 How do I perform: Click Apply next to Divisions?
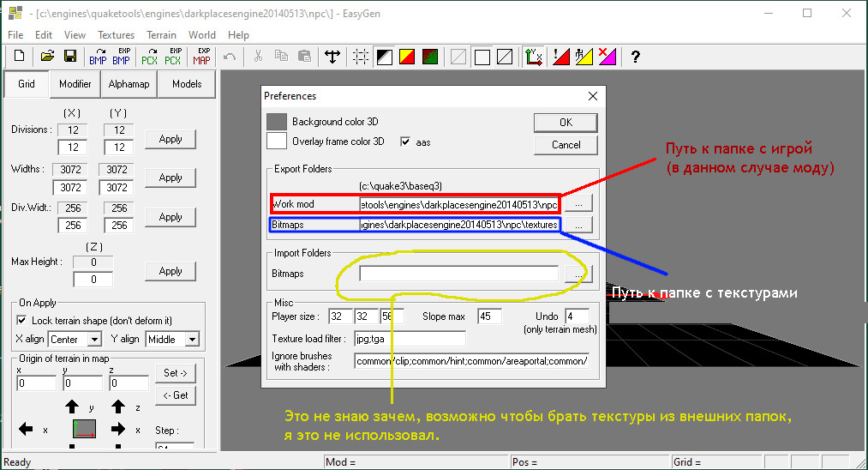[171, 139]
